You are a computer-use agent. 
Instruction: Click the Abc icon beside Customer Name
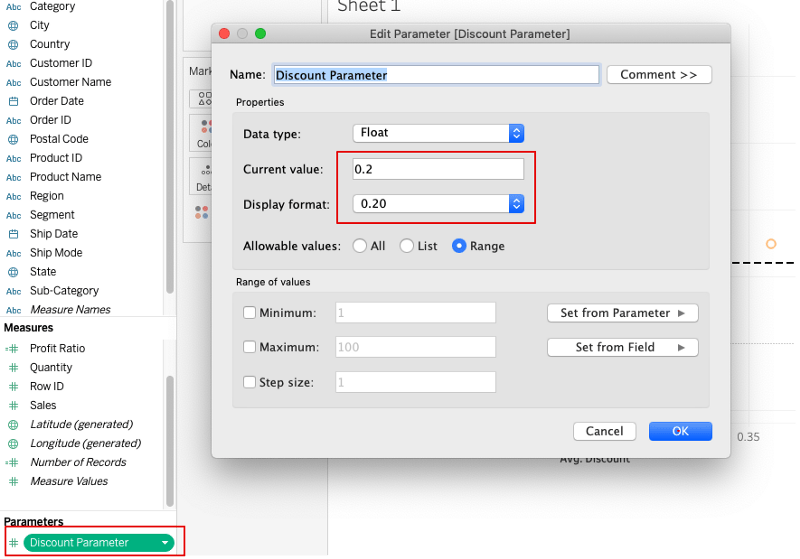(14, 83)
